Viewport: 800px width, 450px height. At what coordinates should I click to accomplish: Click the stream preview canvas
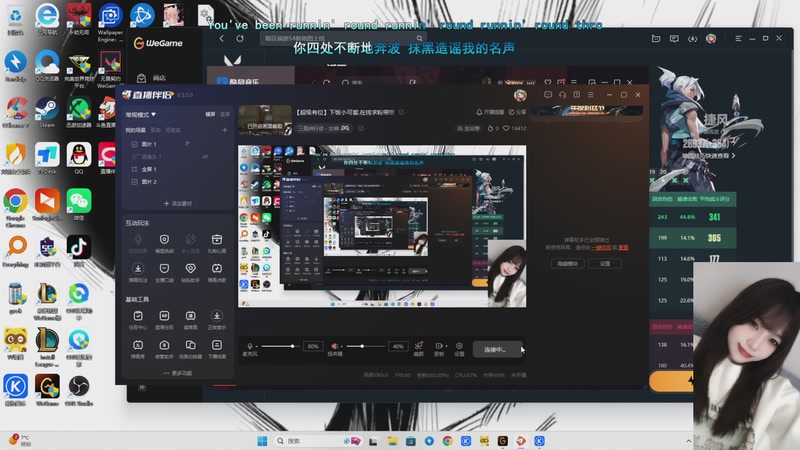(x=382, y=227)
